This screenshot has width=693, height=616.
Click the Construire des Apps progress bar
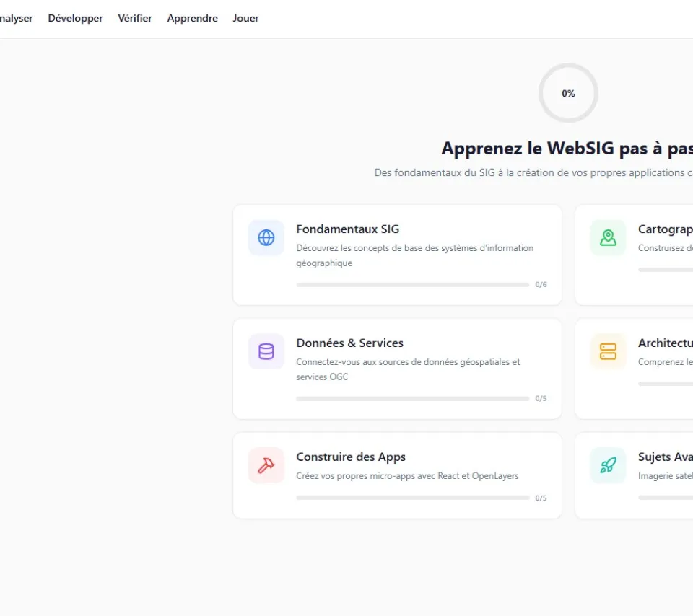[x=413, y=498]
